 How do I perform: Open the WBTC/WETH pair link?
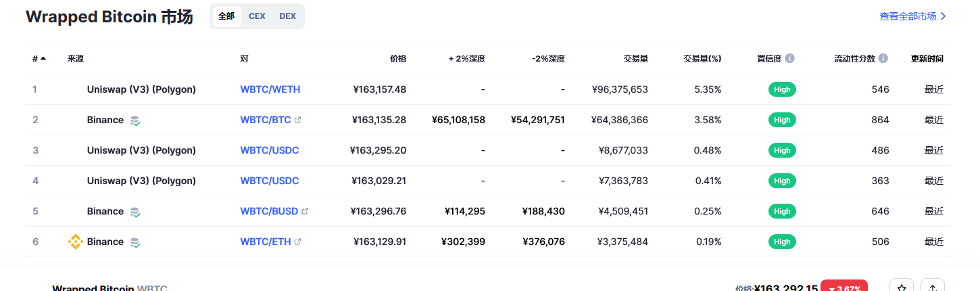coord(270,89)
